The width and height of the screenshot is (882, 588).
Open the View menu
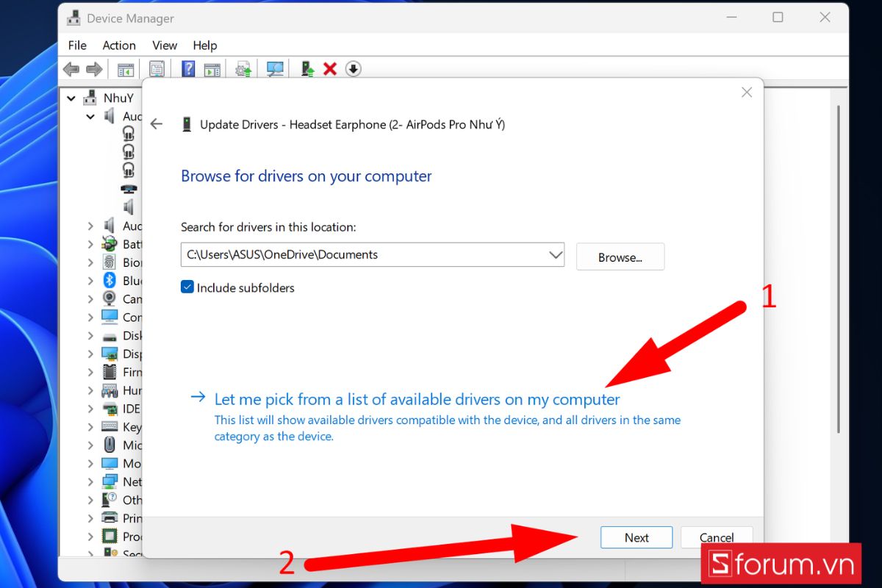coord(165,45)
